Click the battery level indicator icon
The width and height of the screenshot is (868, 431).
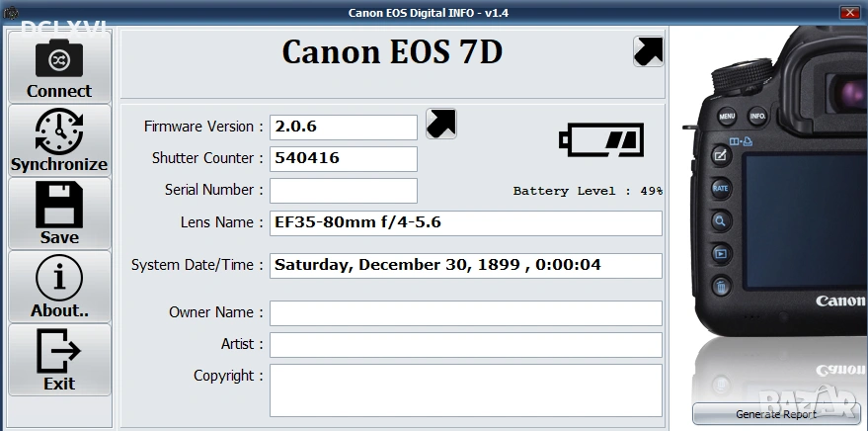click(x=601, y=139)
